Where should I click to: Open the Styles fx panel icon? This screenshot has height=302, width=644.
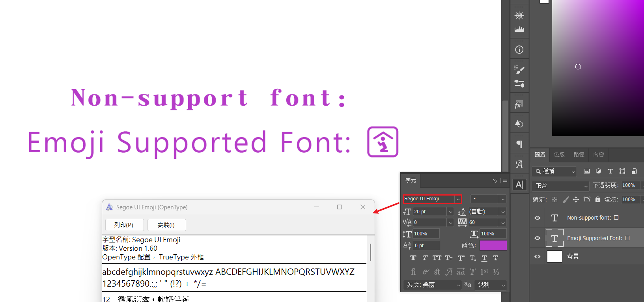click(x=519, y=105)
